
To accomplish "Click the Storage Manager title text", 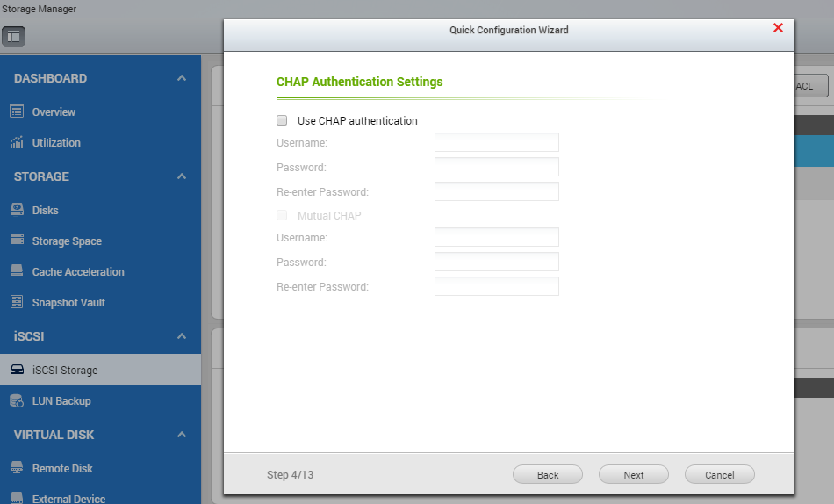I will coord(39,9).
